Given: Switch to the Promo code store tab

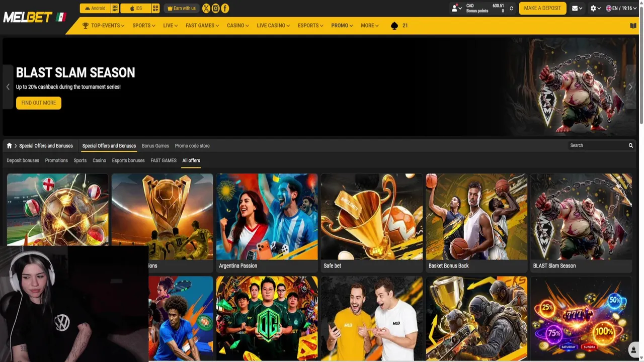Looking at the screenshot, I should tap(192, 146).
